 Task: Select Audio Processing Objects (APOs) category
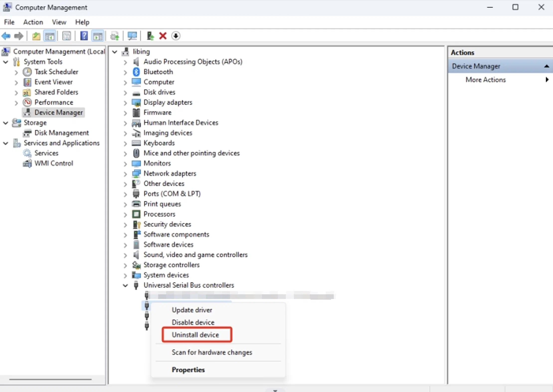click(x=193, y=62)
